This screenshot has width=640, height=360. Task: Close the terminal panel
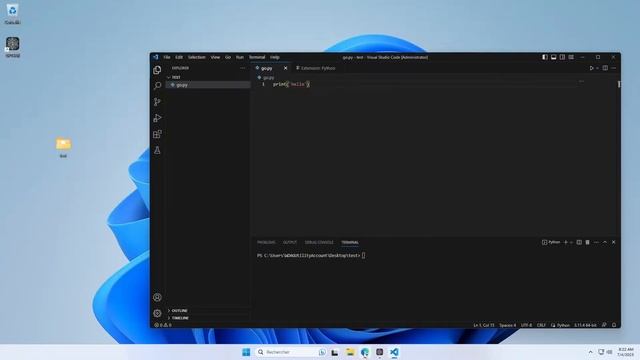(x=613, y=242)
